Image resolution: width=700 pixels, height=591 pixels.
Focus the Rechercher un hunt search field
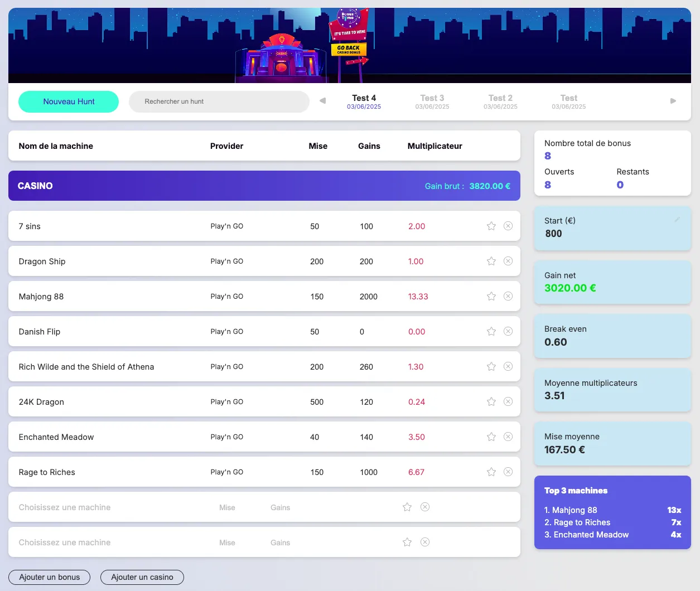click(219, 101)
